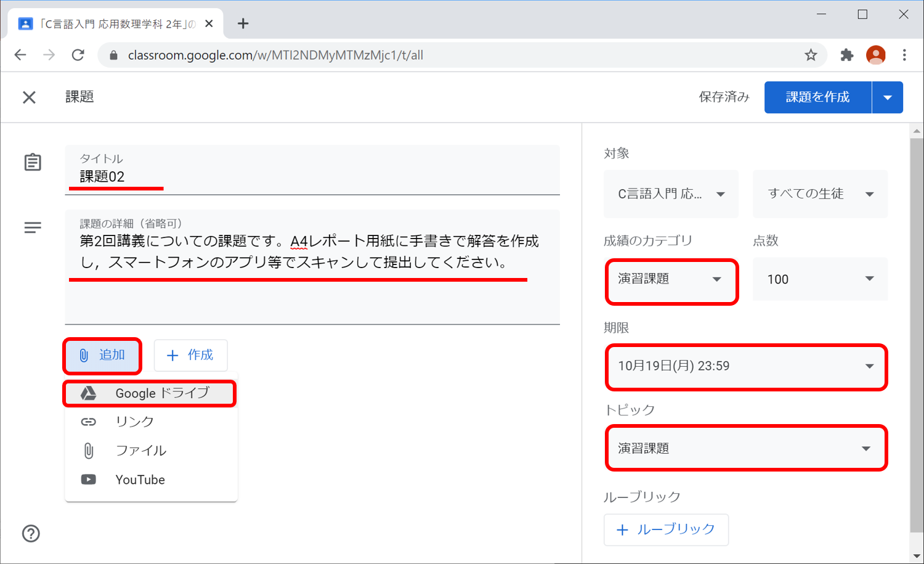The height and width of the screenshot is (564, 924).
Task: Close the C言語入門 browser tab
Action: pyautogui.click(x=209, y=23)
